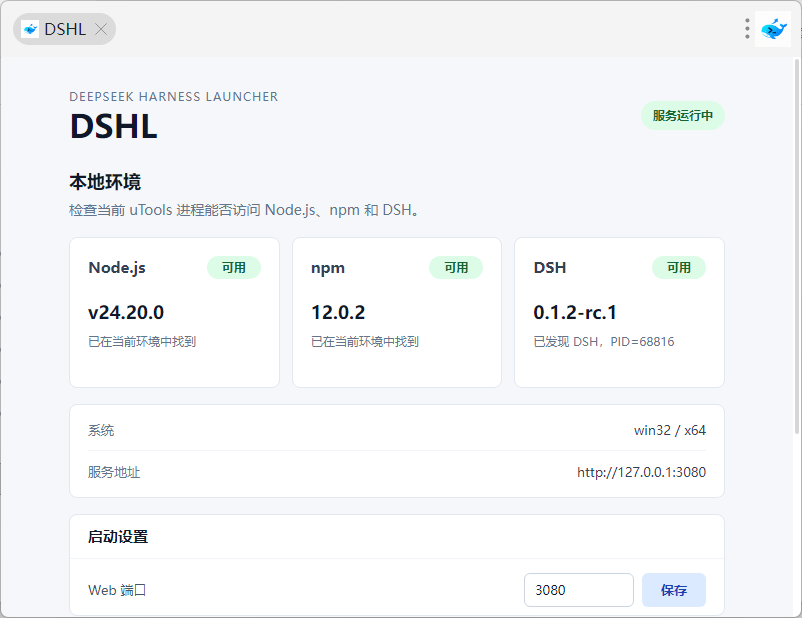Click the description 检查当前 uTools 进程能否访问
The height and width of the screenshot is (618, 802).
coord(244,210)
